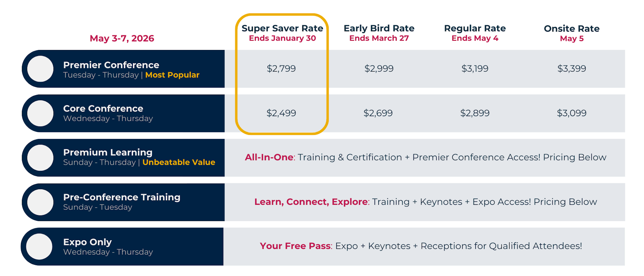Select the Expo Only radio circle
The width and height of the screenshot is (644, 276).
coord(39,247)
